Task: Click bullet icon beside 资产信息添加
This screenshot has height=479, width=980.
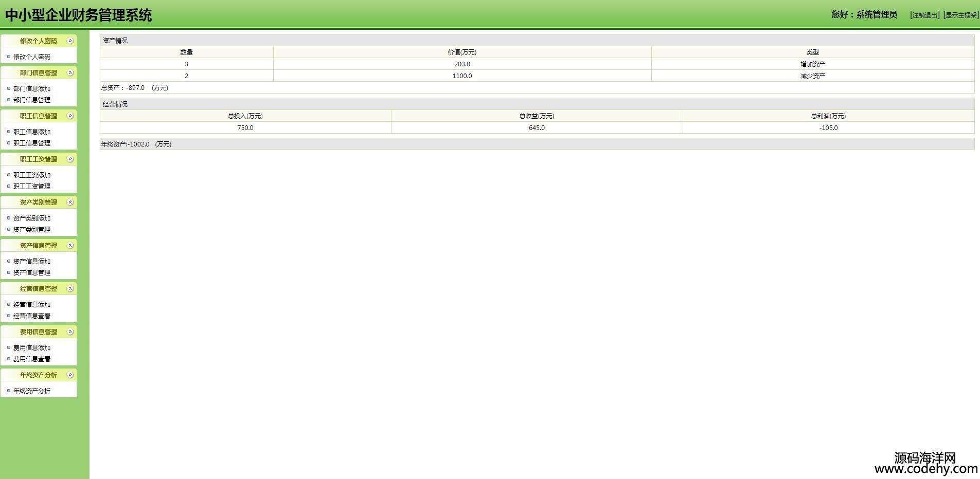Action: [x=9, y=261]
